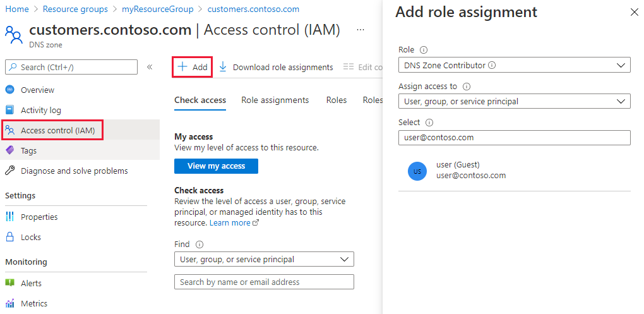Expand the Assign access to dropdown
Screen dimensions: 644x314
pyautogui.click(x=514, y=101)
